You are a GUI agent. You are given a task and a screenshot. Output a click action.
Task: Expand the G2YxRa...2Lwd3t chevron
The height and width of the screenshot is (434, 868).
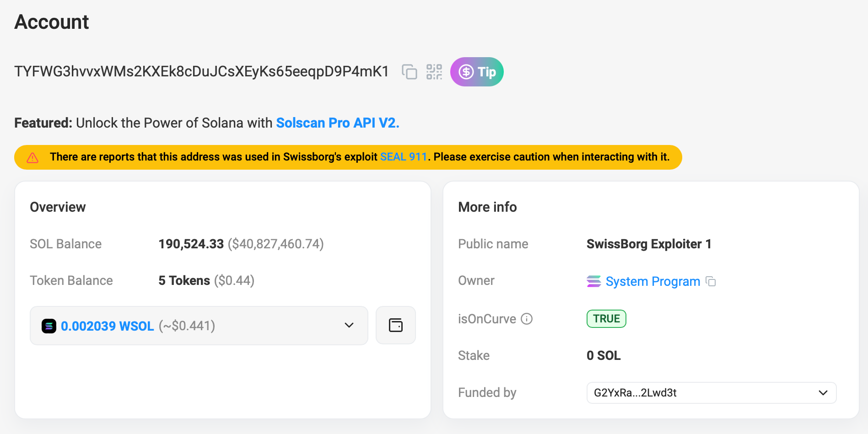(x=822, y=392)
